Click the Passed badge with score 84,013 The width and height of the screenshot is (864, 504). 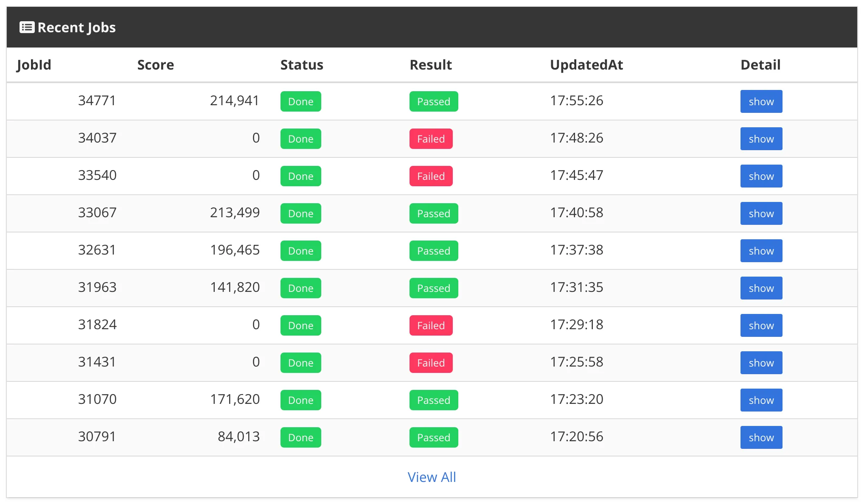click(x=433, y=437)
